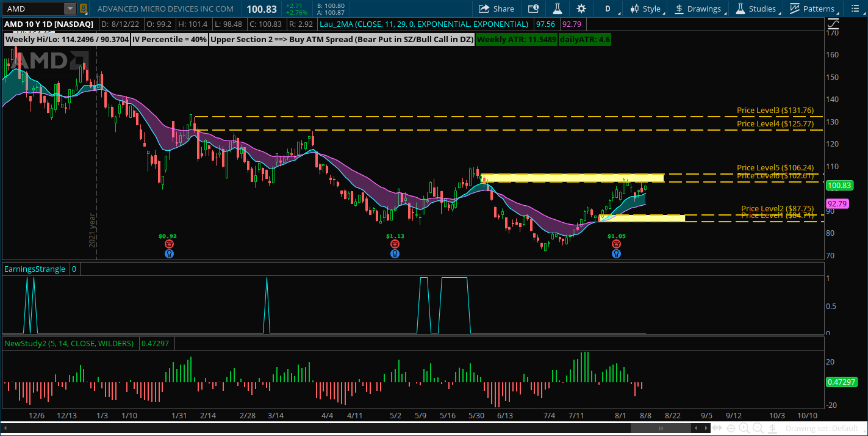868x436 pixels.
Task: Click the 100.83 price bubble on axis
Action: tap(841, 185)
